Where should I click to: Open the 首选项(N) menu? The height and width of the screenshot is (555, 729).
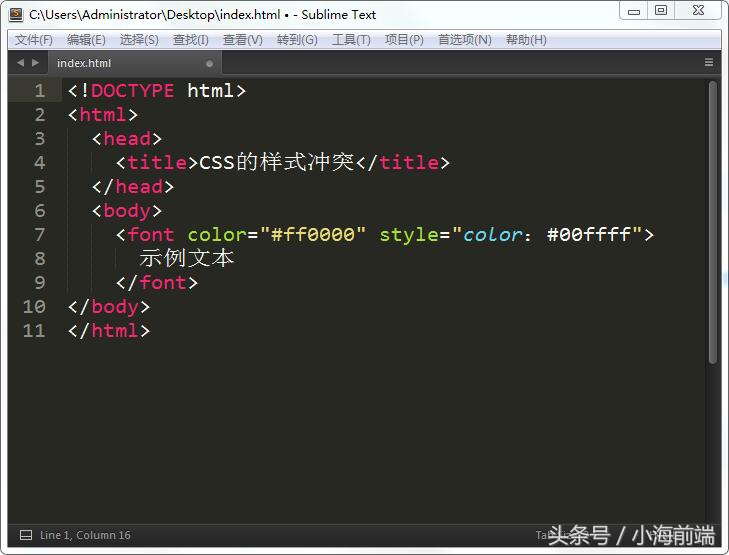(464, 40)
